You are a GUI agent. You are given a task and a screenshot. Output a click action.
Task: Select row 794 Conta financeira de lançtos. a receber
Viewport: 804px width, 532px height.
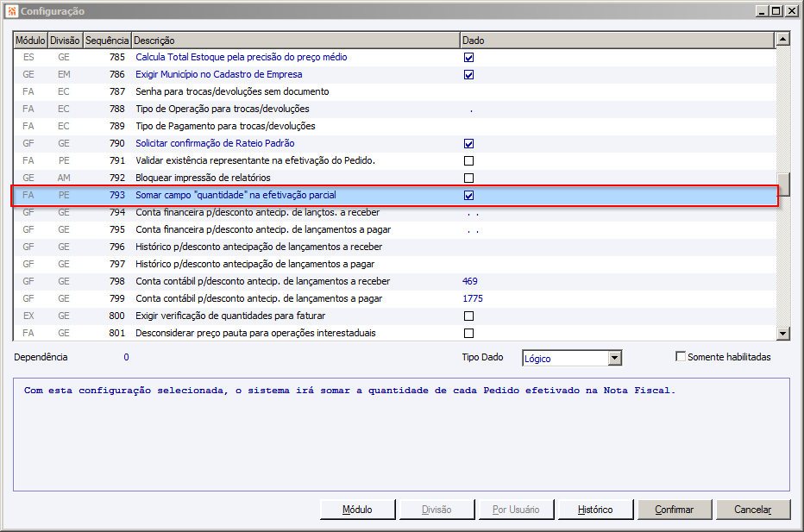393,212
